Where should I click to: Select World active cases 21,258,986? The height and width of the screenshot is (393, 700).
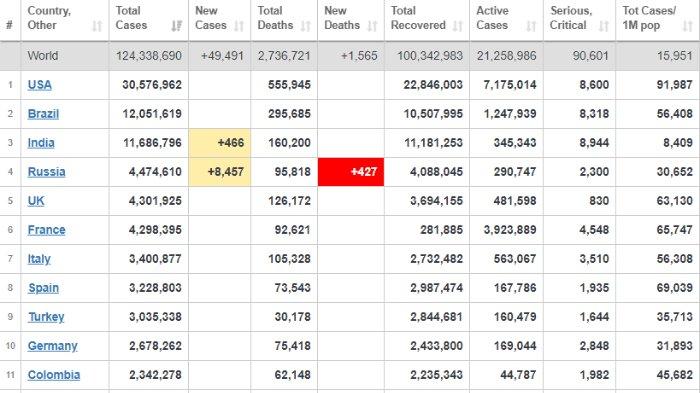pyautogui.click(x=506, y=56)
